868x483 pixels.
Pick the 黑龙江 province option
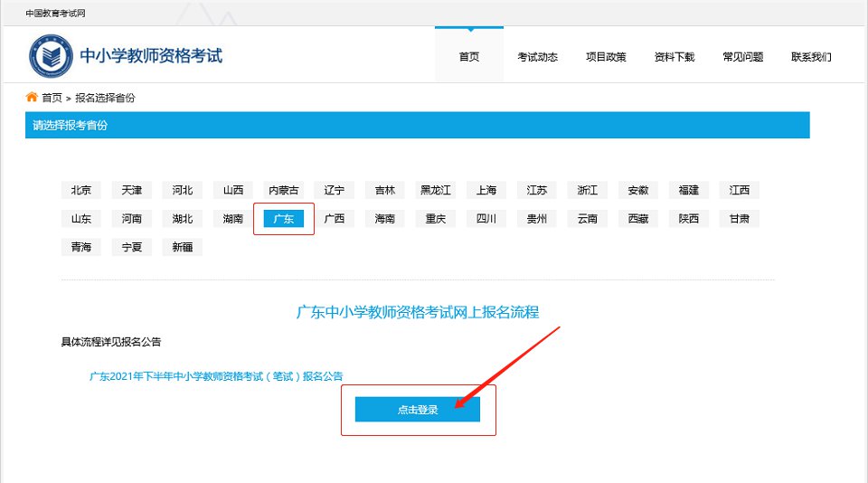[x=436, y=190]
